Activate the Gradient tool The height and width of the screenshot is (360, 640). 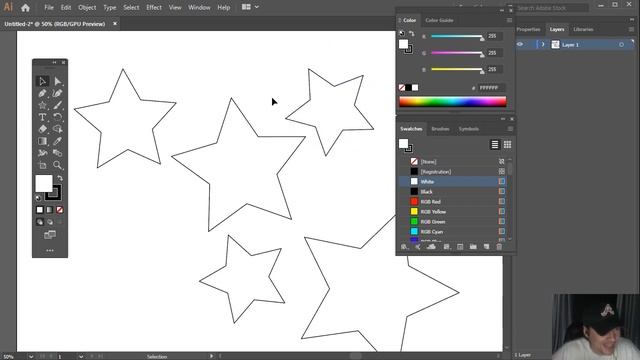42,141
